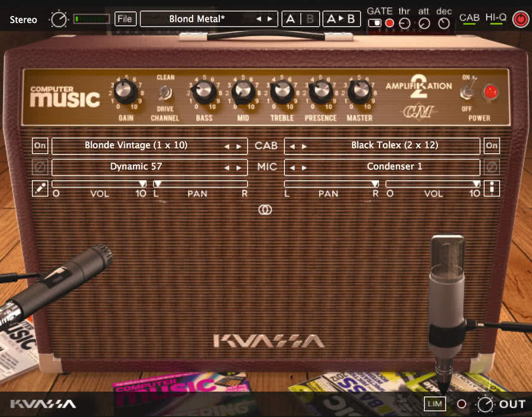Set the left mic PAN slider

point(200,184)
